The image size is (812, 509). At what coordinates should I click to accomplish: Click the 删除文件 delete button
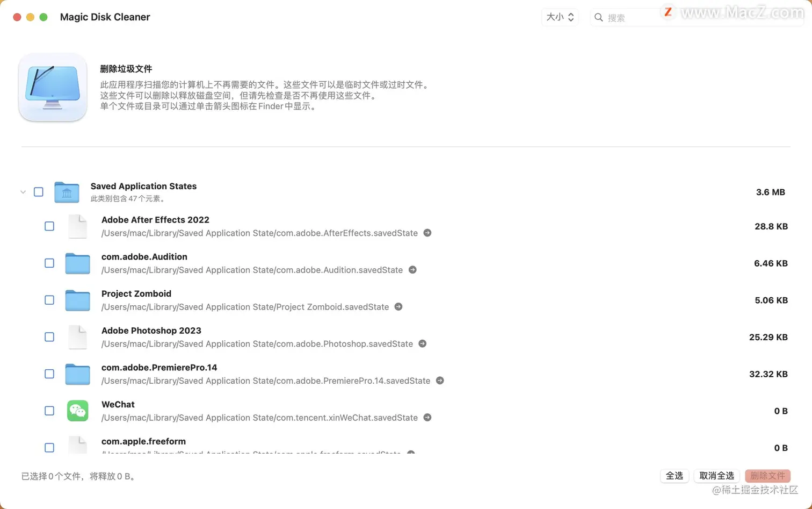tap(767, 476)
